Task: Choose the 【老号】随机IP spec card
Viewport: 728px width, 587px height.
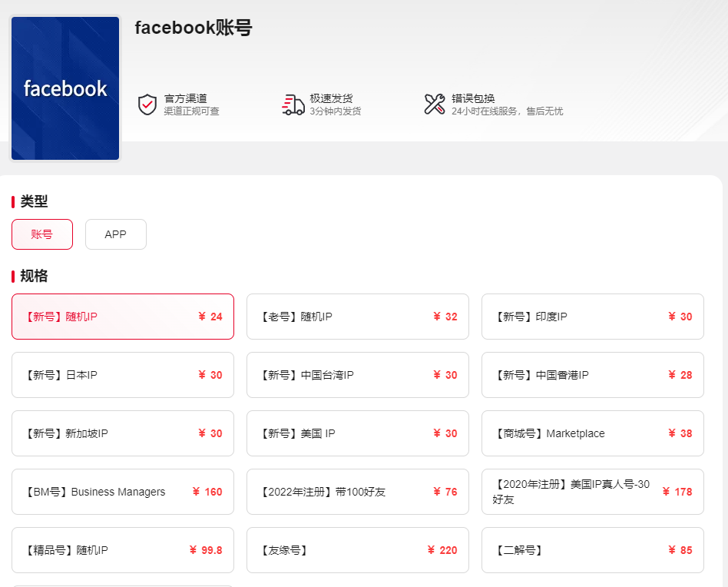Action: tap(358, 317)
